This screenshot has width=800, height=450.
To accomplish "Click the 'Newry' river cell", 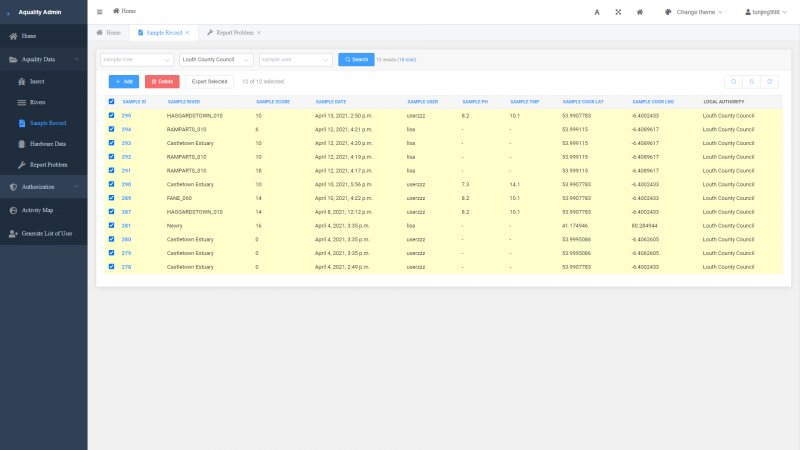I will [174, 226].
